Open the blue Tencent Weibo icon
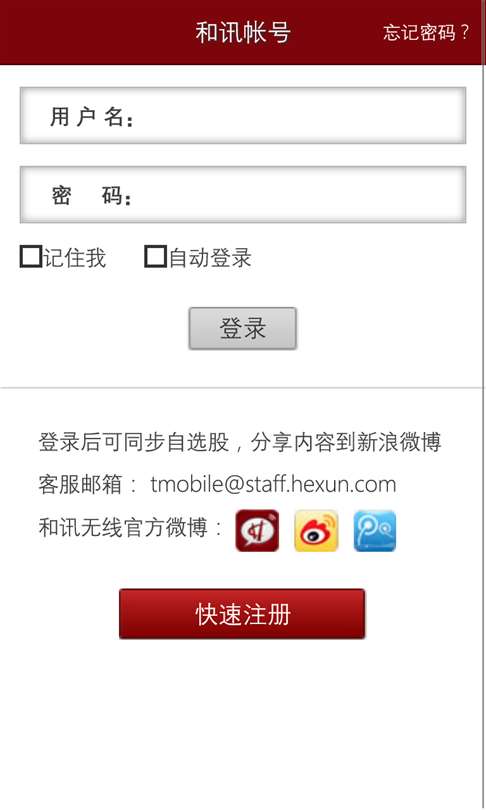 375,531
